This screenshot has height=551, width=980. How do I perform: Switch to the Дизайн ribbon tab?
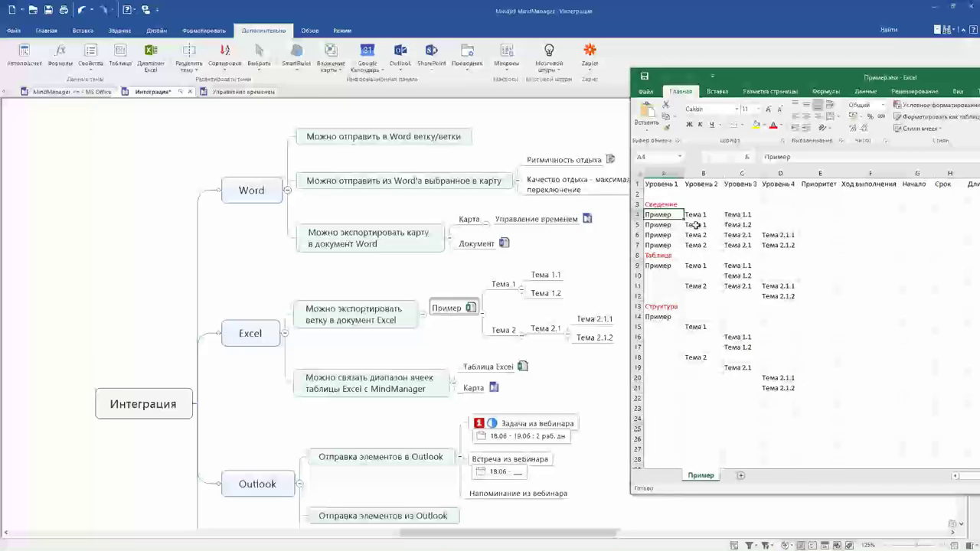[157, 31]
